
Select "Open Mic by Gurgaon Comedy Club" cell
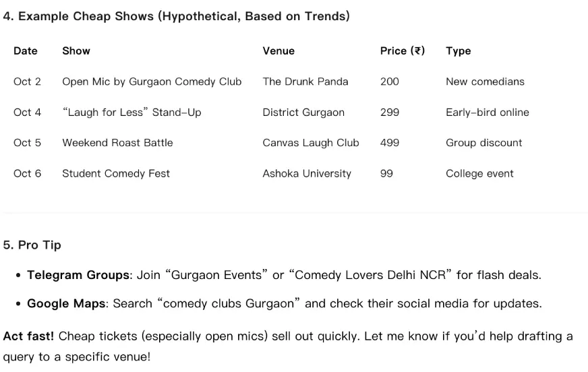152,82
